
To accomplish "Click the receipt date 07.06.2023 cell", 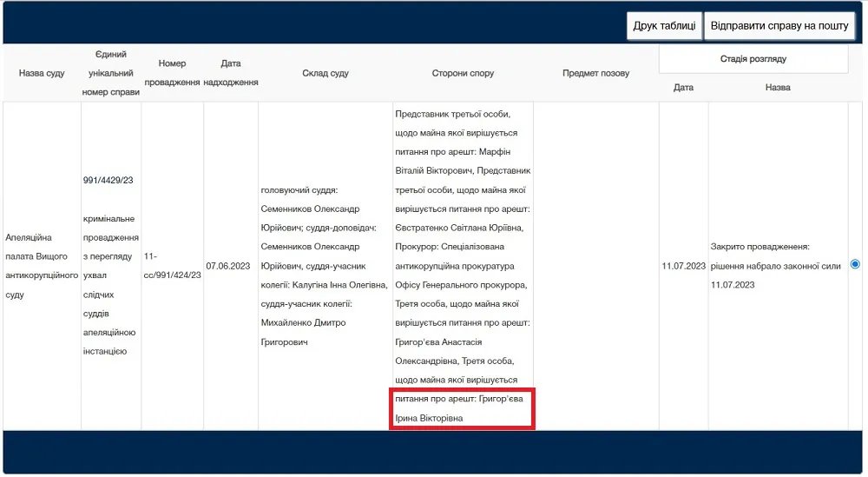I will [231, 265].
